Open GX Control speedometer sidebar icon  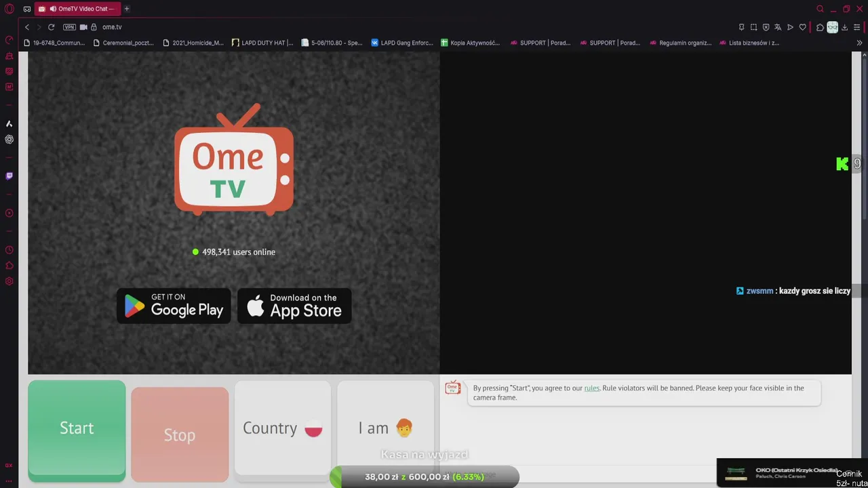9,40
